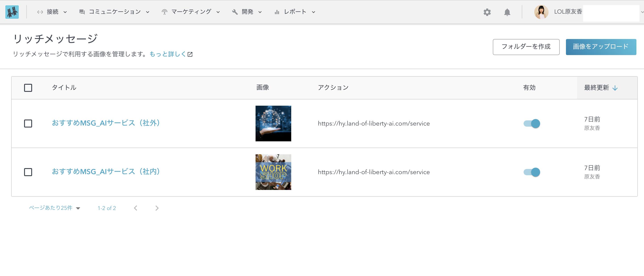This screenshot has height=276, width=644.
Task: Open the 接続 connector icon
Action: click(40, 12)
